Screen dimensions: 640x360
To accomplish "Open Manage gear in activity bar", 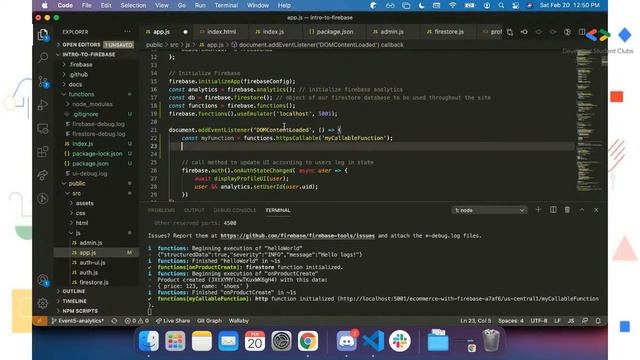I will 43,303.
